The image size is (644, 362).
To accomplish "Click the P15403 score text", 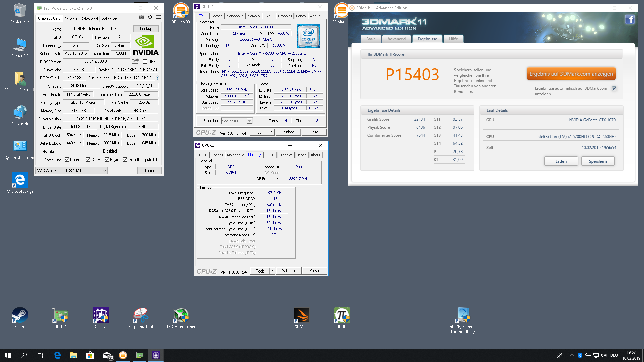I will [412, 74].
